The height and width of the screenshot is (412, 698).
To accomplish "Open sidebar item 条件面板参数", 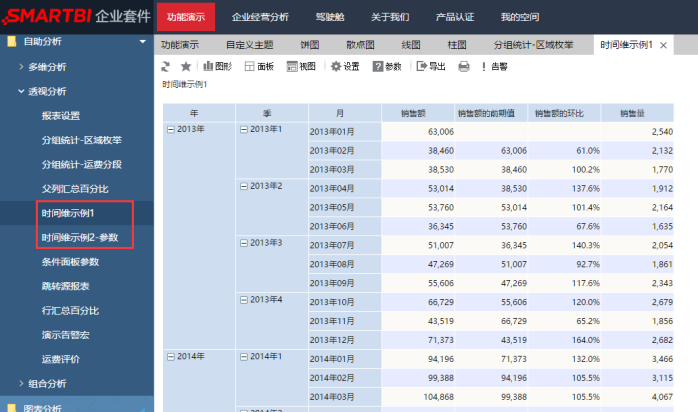I will pyautogui.click(x=70, y=262).
